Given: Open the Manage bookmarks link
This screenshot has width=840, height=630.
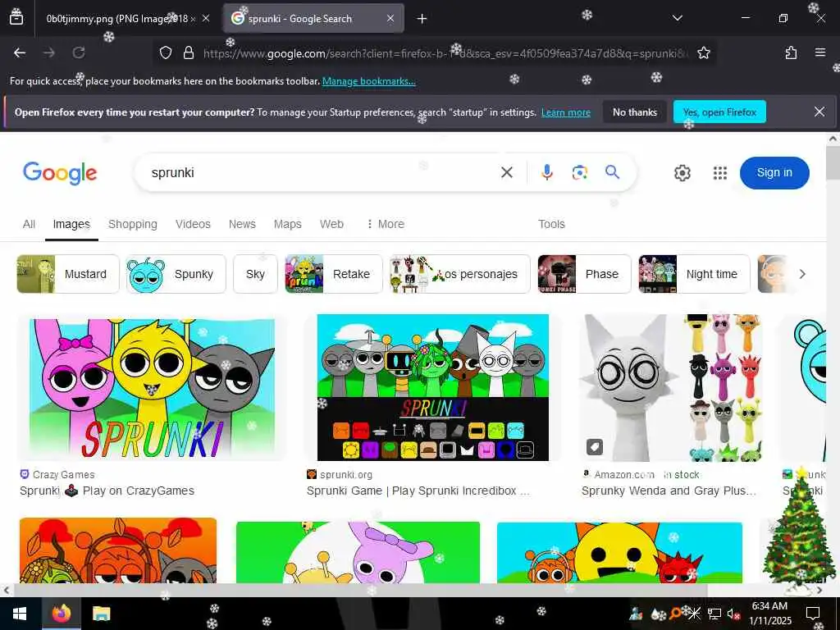Looking at the screenshot, I should 368,81.
